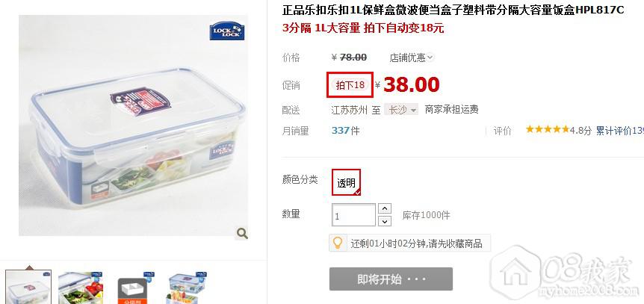This screenshot has height=304, width=644.
Task: Select the third thumbnail showing divider tray
Action: click(x=133, y=288)
